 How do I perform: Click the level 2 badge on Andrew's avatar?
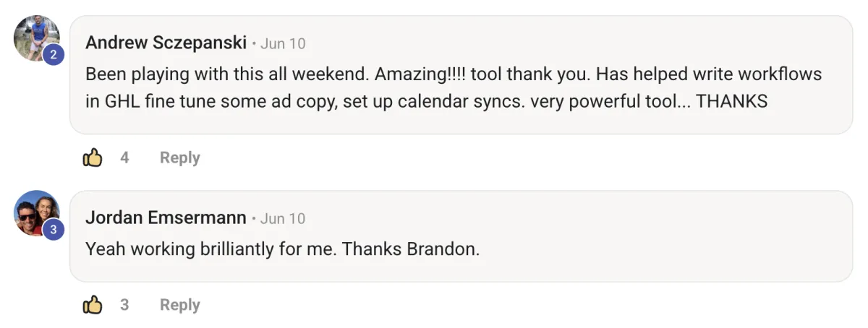pyautogui.click(x=54, y=55)
